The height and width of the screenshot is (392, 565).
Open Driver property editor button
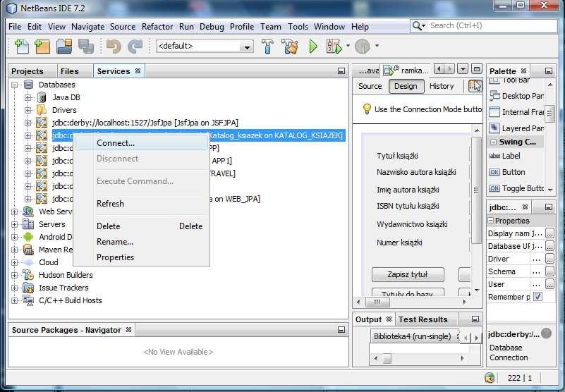point(549,259)
